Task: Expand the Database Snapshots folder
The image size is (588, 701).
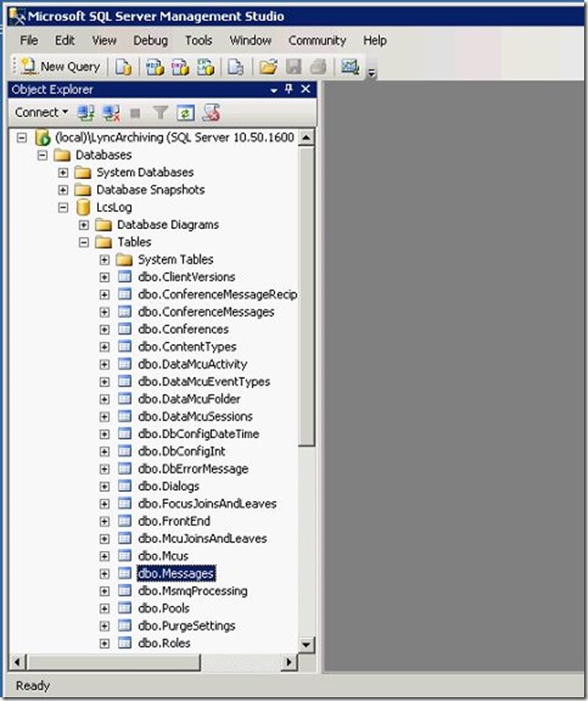Action: click(63, 190)
